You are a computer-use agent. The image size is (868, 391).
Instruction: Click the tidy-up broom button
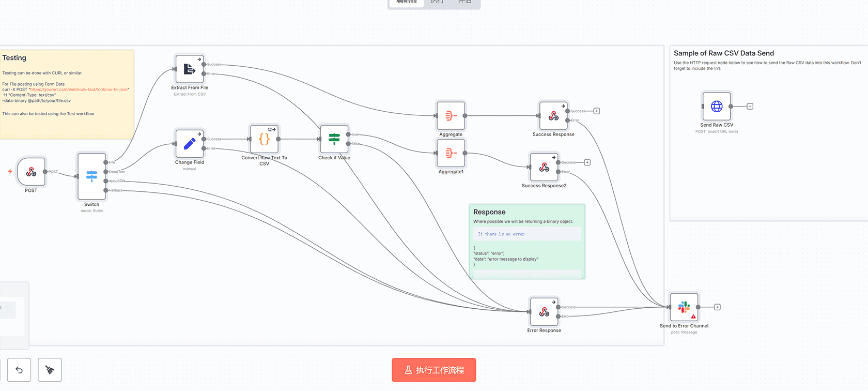coord(50,370)
